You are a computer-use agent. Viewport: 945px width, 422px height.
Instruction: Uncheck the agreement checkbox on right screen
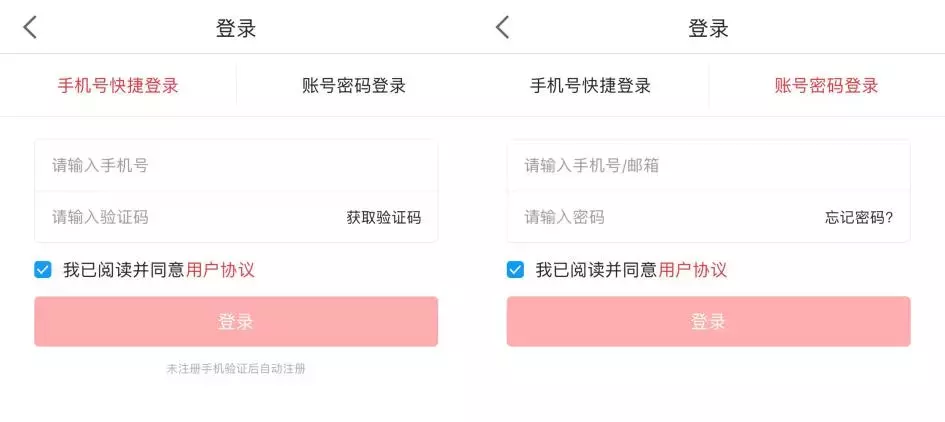[x=515, y=269]
